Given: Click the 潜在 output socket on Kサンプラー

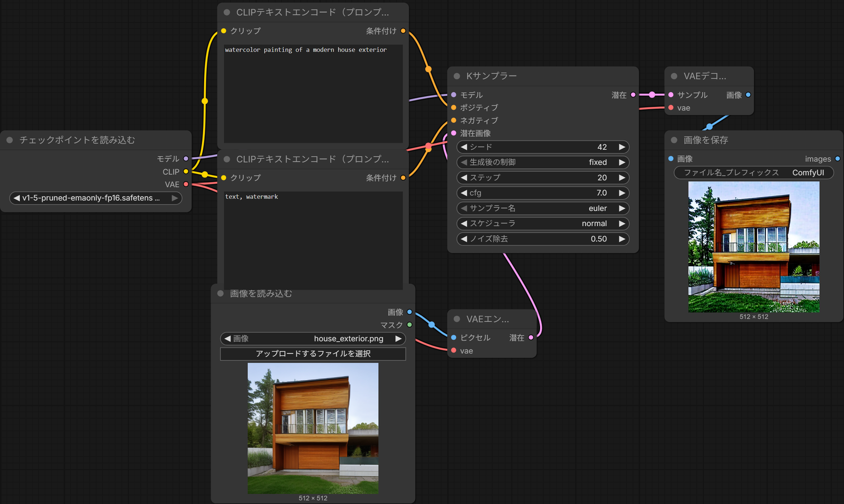Looking at the screenshot, I should pyautogui.click(x=633, y=95).
